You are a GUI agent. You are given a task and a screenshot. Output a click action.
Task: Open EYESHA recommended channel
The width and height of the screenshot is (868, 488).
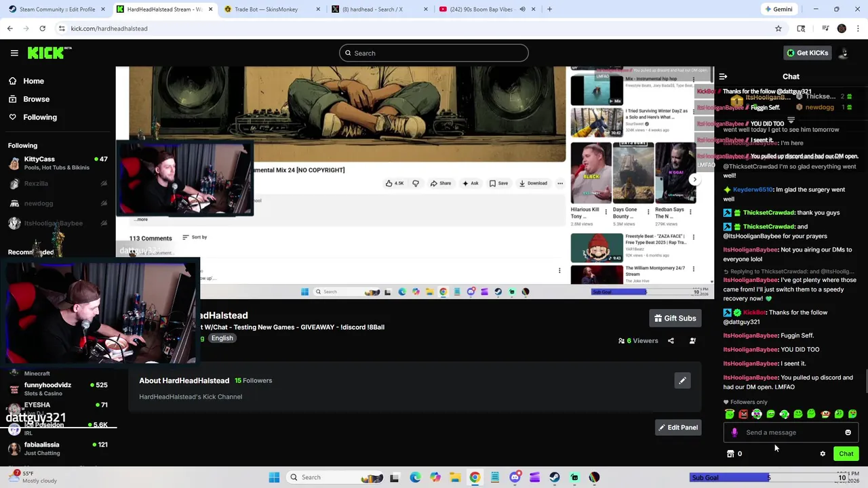58,409
